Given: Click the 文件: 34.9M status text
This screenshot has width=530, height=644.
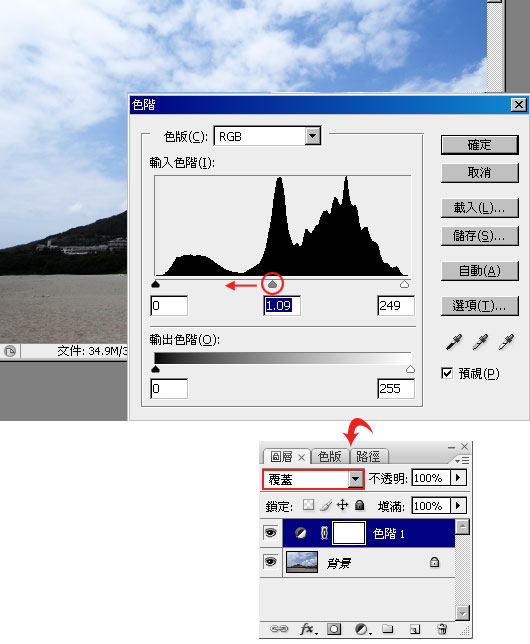Looking at the screenshot, I should pyautogui.click(x=92, y=351).
